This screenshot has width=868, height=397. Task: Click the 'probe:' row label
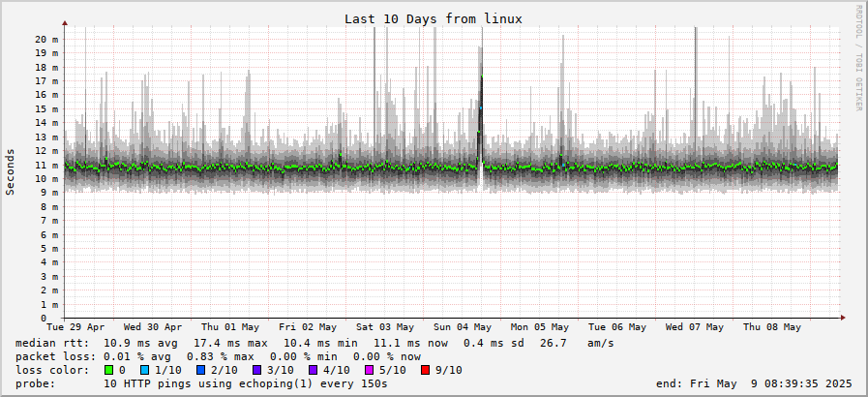[x=35, y=383]
